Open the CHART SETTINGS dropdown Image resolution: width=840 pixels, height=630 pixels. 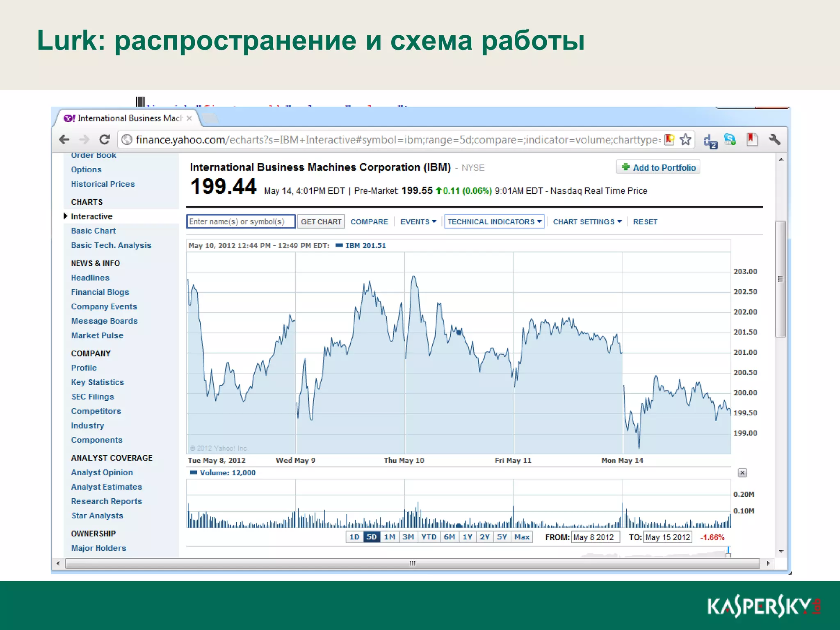[x=587, y=221]
